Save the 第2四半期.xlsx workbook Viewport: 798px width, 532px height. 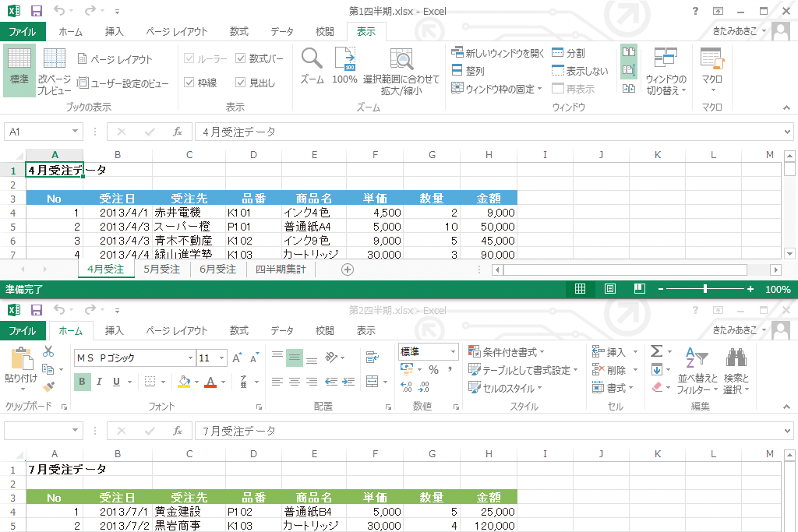pyautogui.click(x=37, y=310)
